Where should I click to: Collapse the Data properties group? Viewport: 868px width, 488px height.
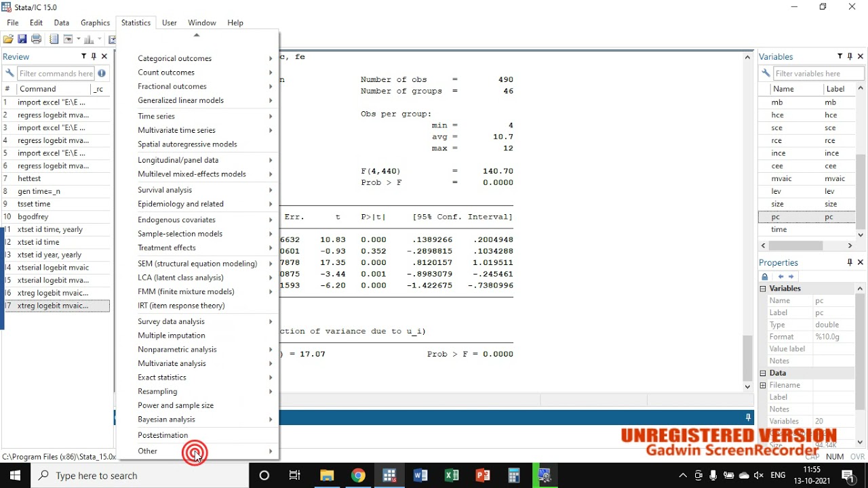pos(763,373)
